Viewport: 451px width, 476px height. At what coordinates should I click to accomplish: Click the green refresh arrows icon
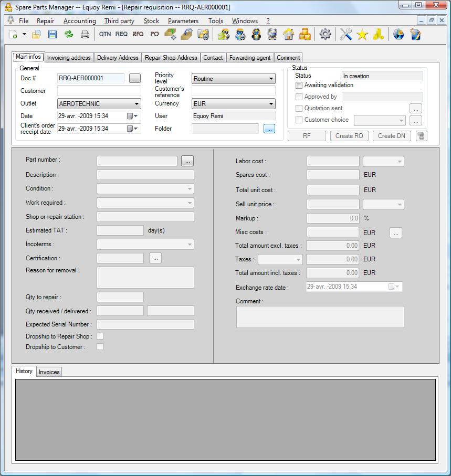tap(69, 34)
